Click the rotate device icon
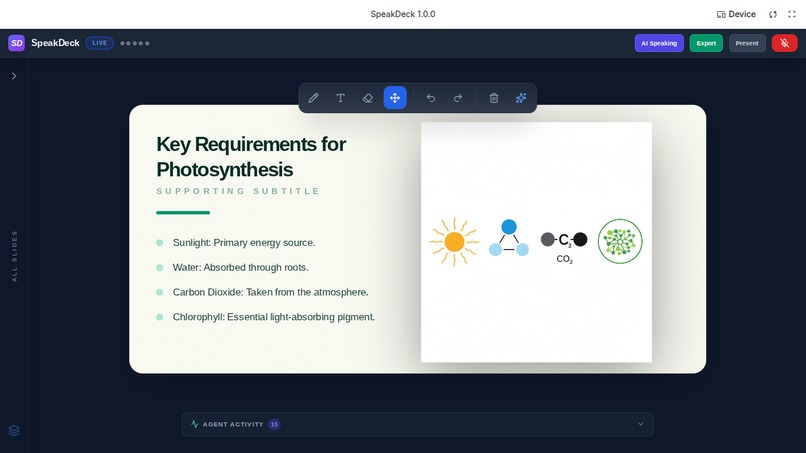Viewport: 806px width, 453px height. (773, 14)
